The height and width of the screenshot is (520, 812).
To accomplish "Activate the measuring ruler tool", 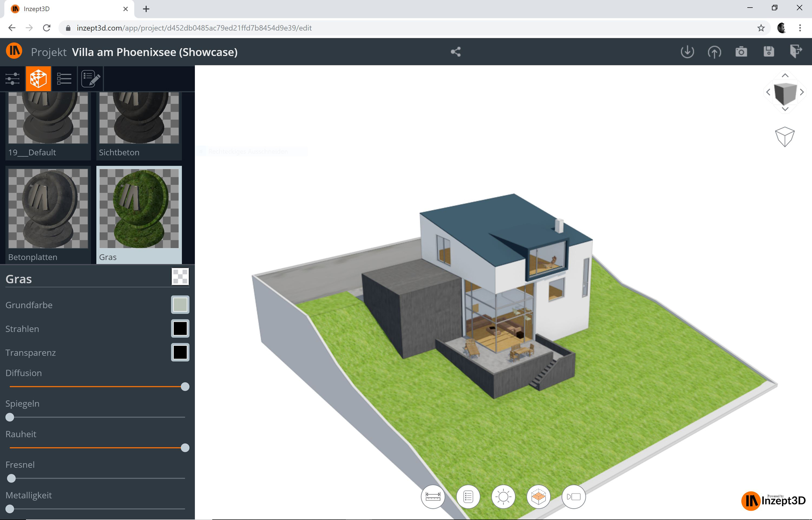I will [433, 496].
